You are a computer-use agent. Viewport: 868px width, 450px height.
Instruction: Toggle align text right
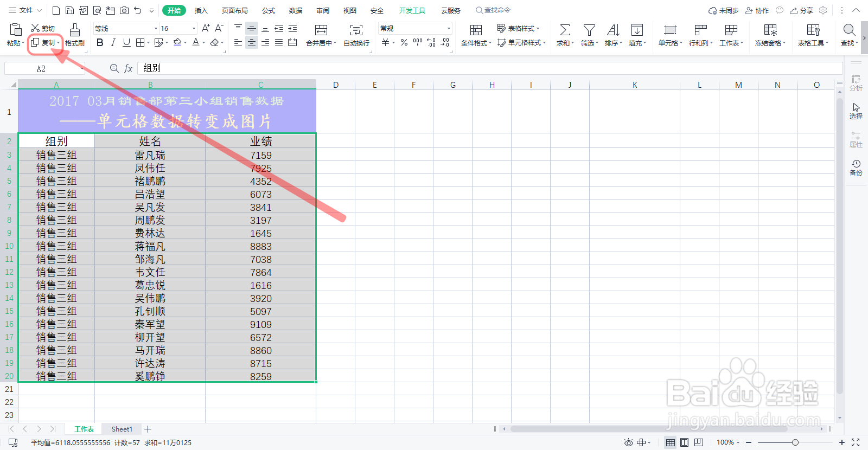click(265, 42)
